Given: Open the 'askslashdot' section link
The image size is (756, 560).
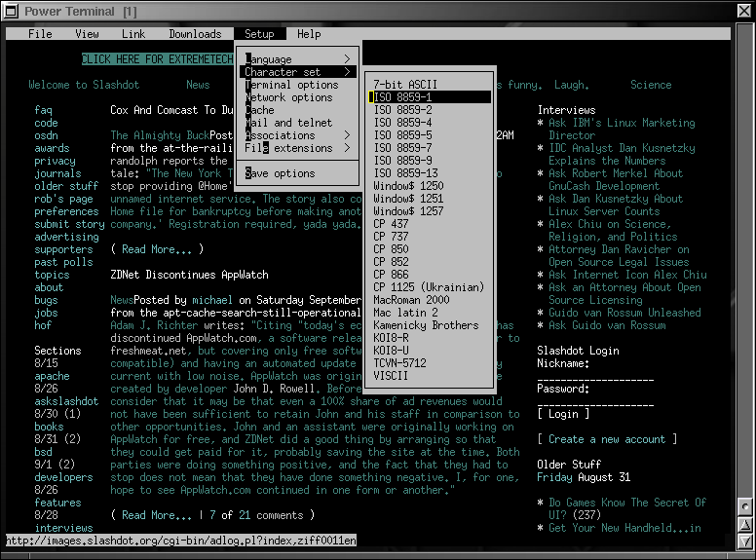Looking at the screenshot, I should 66,401.
